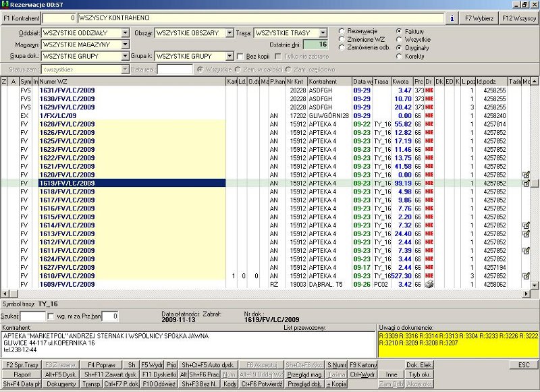Click edit note icon in row 1610/FV/LC/2009
540x392 pixels.
(526, 276)
